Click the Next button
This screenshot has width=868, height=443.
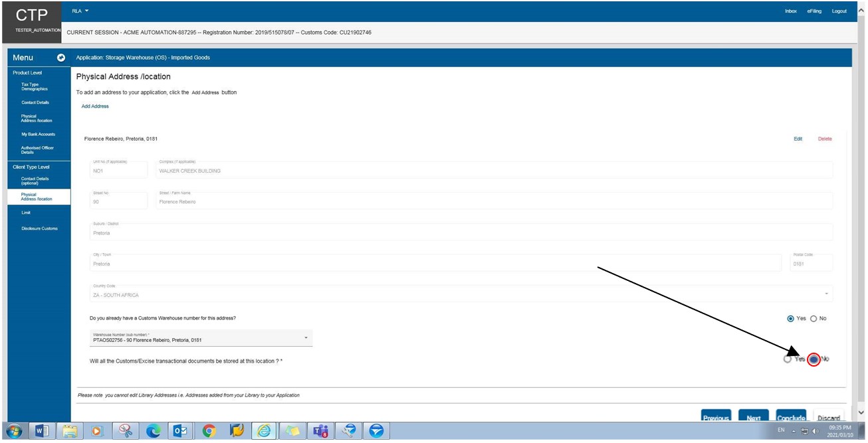coord(754,416)
